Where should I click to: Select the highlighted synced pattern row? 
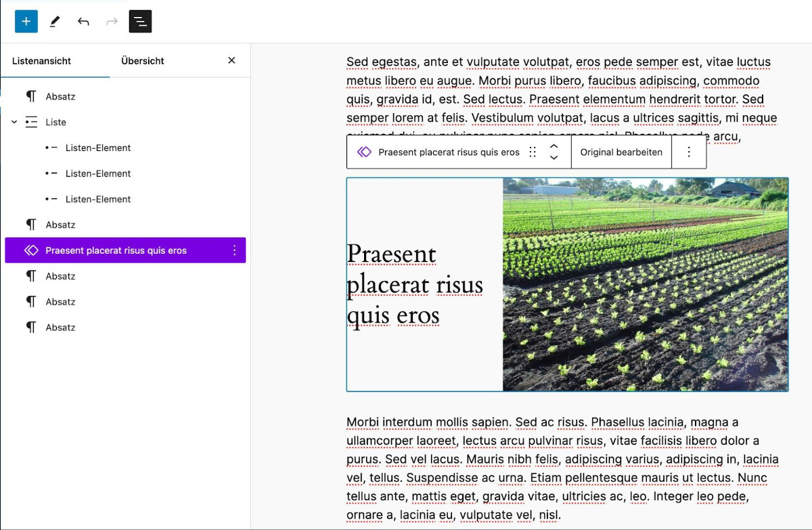(x=125, y=250)
